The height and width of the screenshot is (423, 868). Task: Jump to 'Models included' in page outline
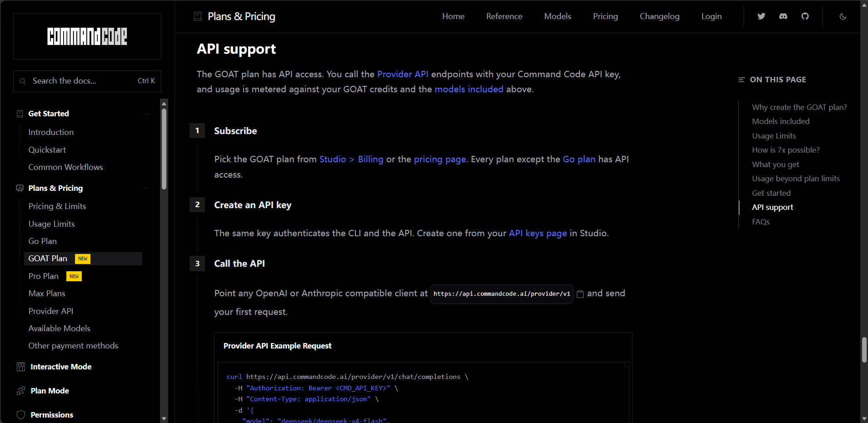point(781,121)
